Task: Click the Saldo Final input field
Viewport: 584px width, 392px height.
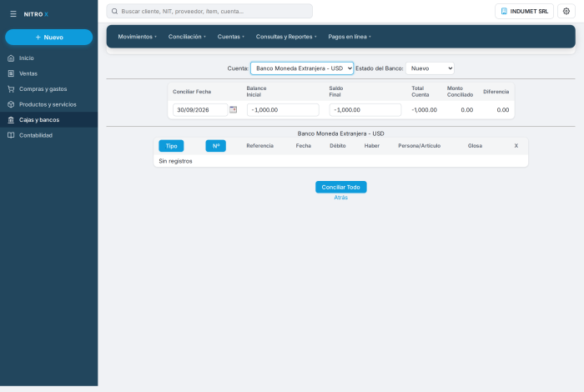Action: pos(365,110)
